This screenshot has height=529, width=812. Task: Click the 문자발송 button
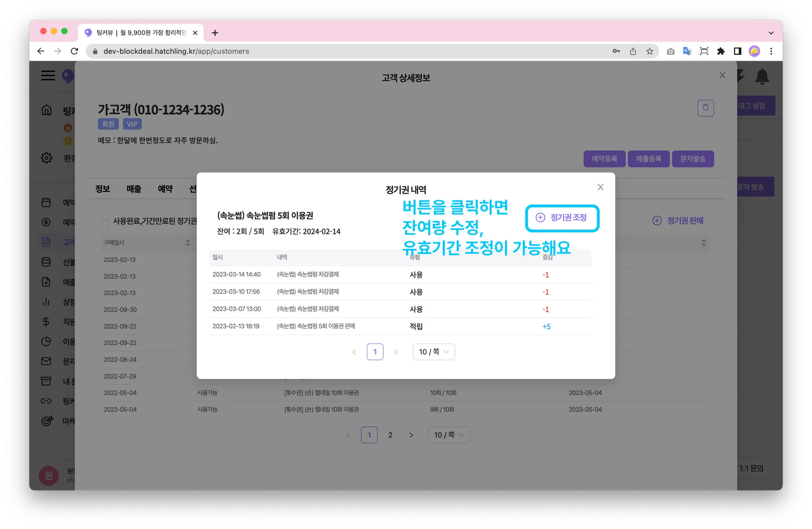[693, 159]
